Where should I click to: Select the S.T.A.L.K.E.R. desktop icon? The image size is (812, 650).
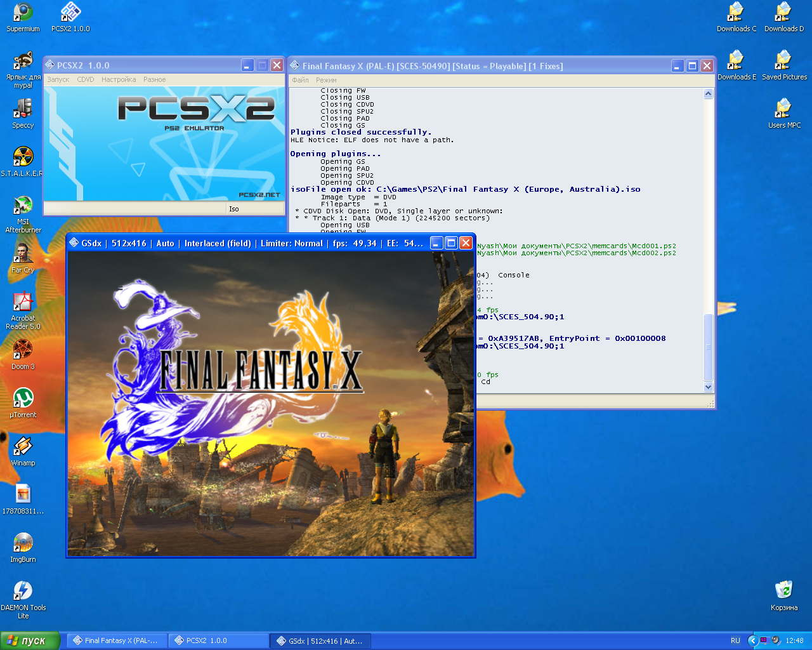[x=23, y=162]
